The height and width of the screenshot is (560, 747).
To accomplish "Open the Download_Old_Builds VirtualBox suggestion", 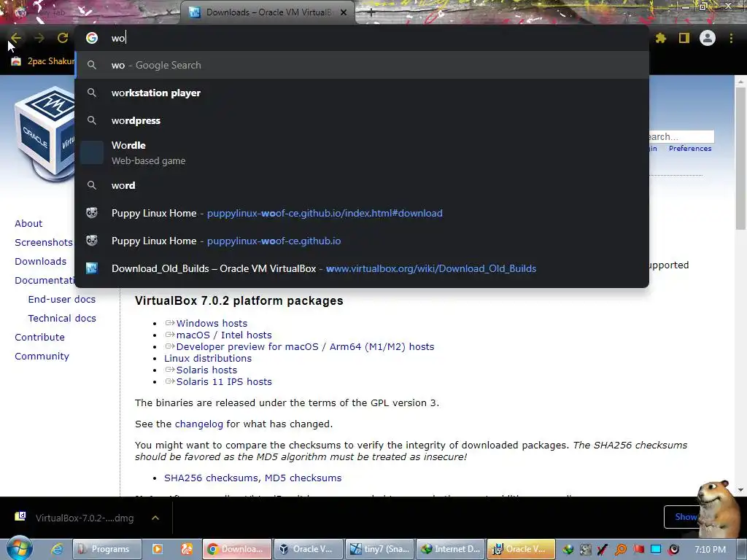I will (362, 268).
